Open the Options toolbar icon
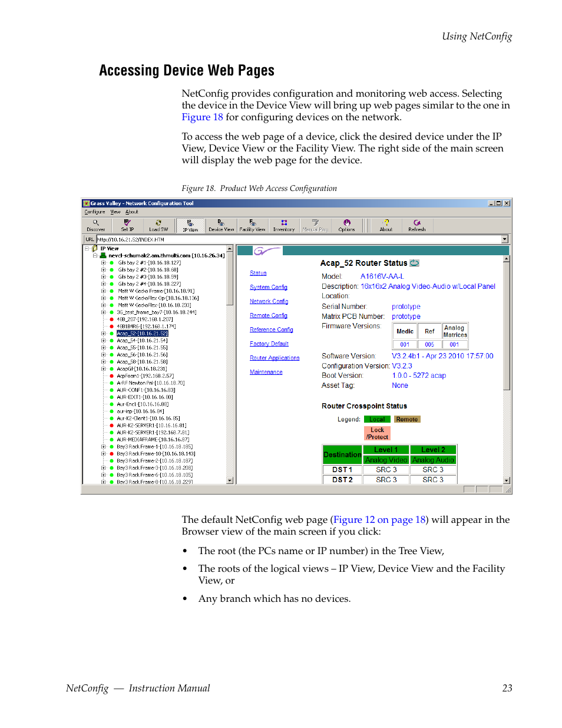Screen dimensions: 562x728 point(346,226)
